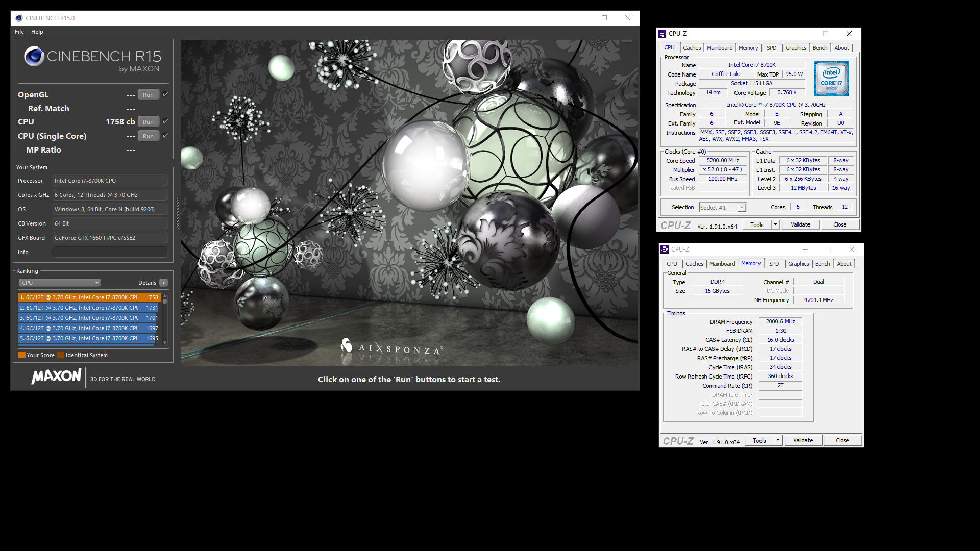The height and width of the screenshot is (551, 980).
Task: Switch to Graphics tab in top CPU-Z window
Action: 796,48
